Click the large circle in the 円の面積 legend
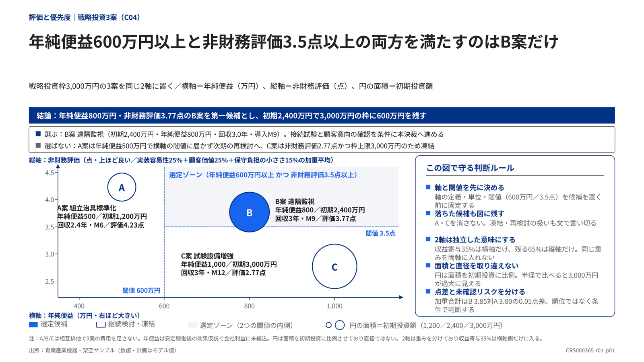 (x=340, y=325)
